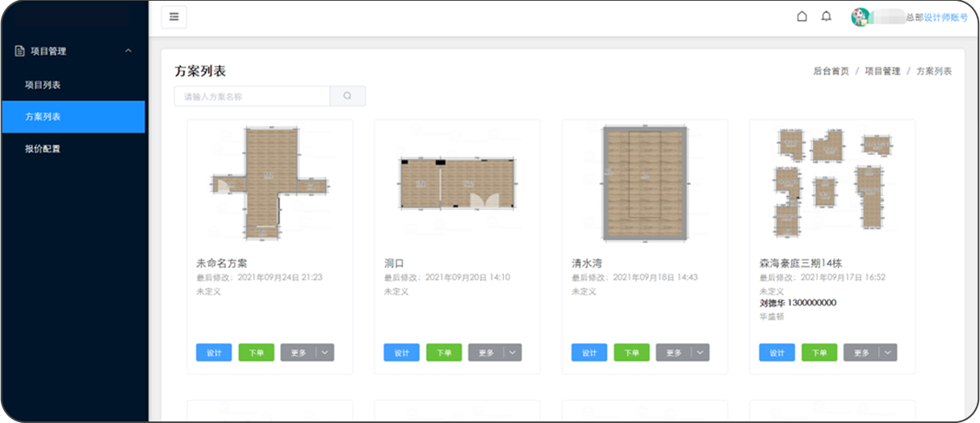Click 项目管理 breadcrumb link
The image size is (980, 423).
click(x=882, y=71)
